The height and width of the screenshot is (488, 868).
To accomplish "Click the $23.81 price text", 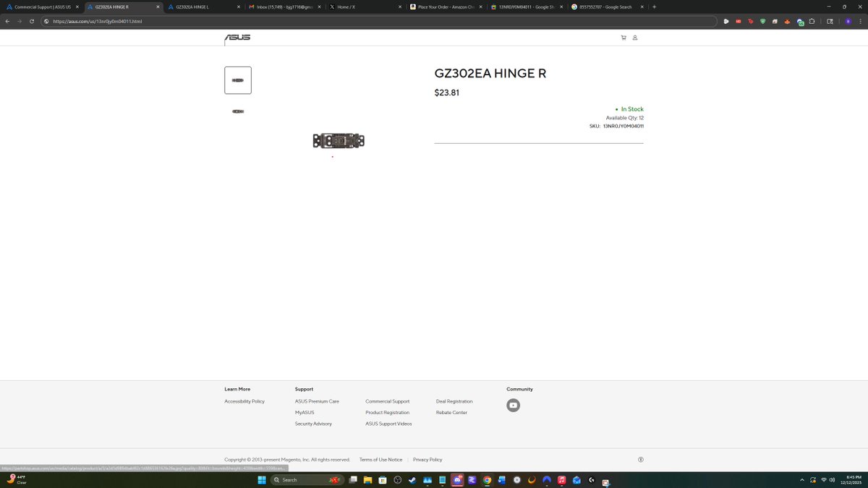I will coord(447,93).
